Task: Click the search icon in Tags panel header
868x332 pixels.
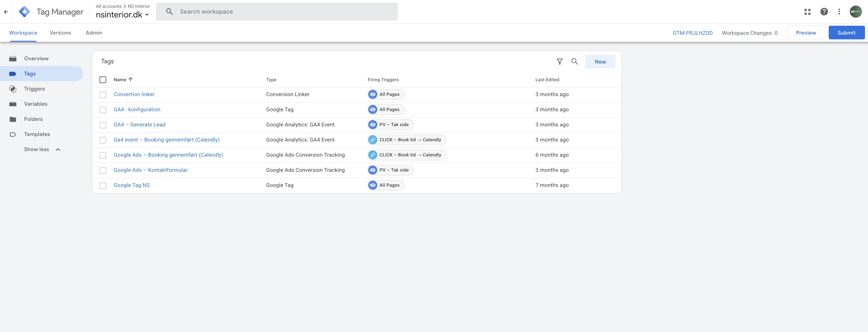Action: click(575, 61)
